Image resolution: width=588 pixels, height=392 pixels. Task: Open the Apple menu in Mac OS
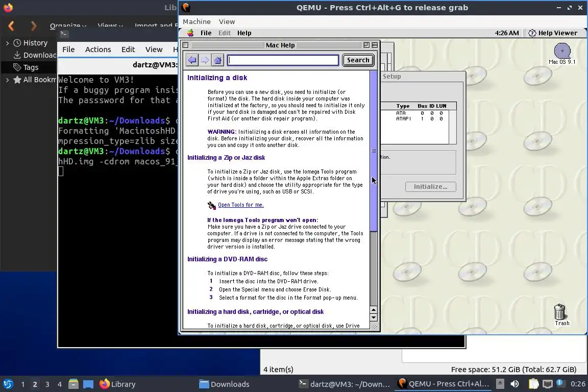tap(190, 33)
